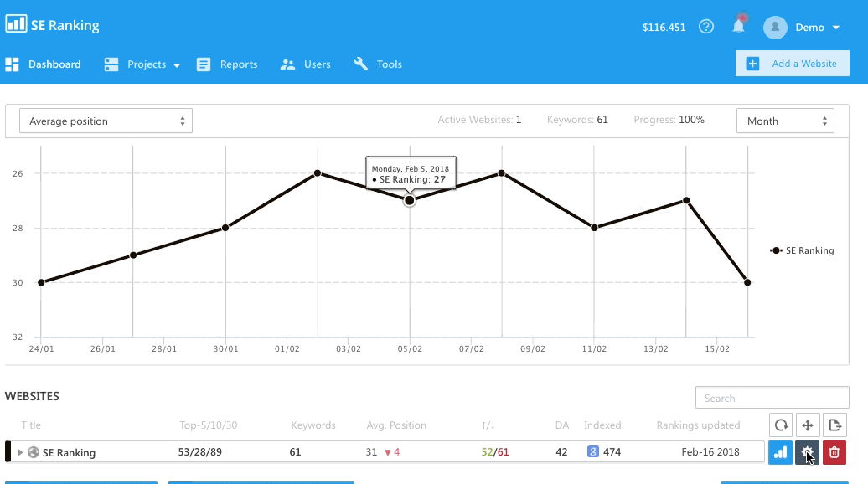
Task: Delete SE Ranking website trash icon
Action: [834, 452]
